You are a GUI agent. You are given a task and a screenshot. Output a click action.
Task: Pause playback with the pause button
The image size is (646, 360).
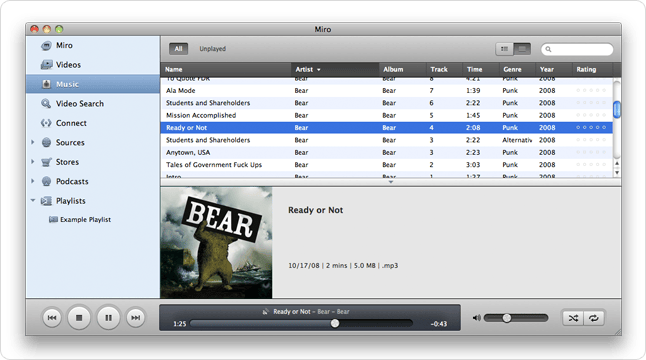pos(108,318)
